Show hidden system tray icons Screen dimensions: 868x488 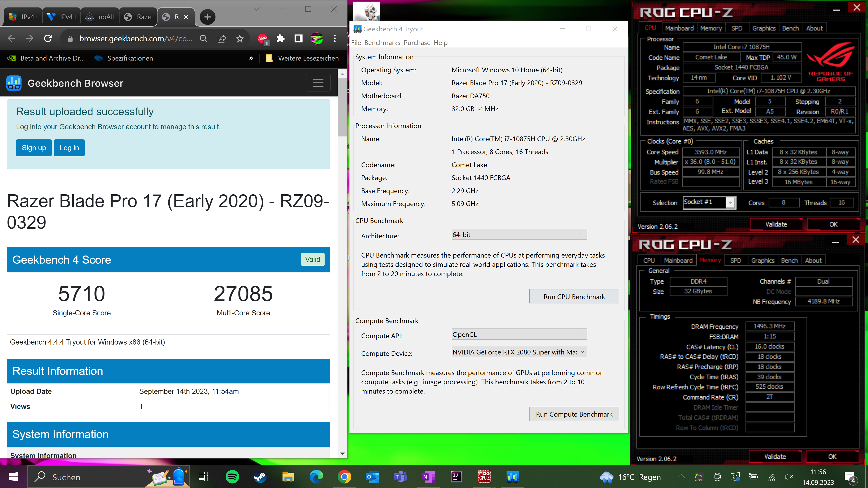[x=681, y=477]
